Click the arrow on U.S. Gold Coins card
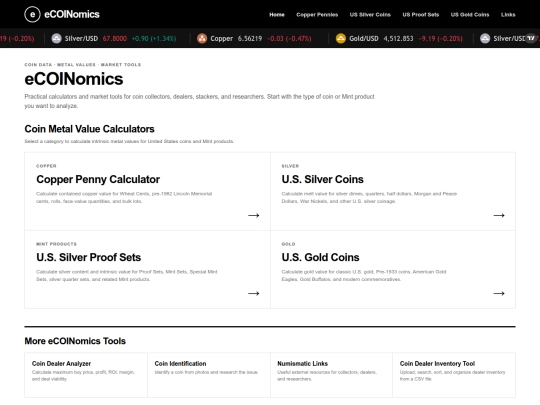 (x=499, y=293)
